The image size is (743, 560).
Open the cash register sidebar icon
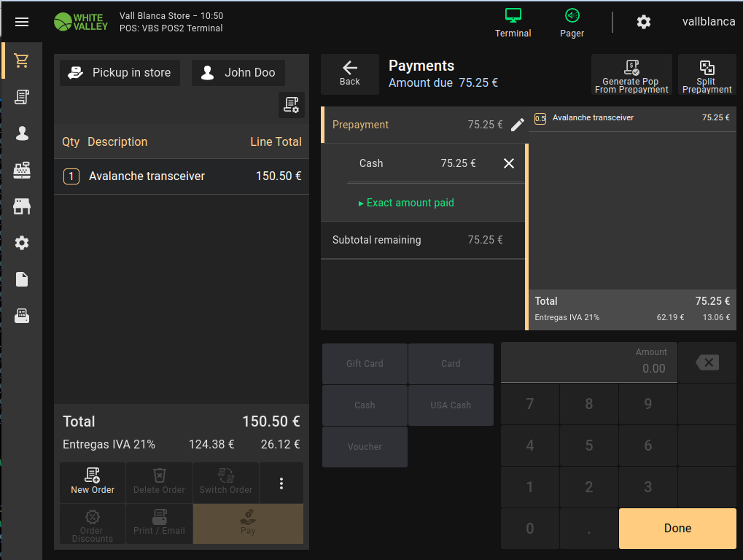pyautogui.click(x=22, y=170)
